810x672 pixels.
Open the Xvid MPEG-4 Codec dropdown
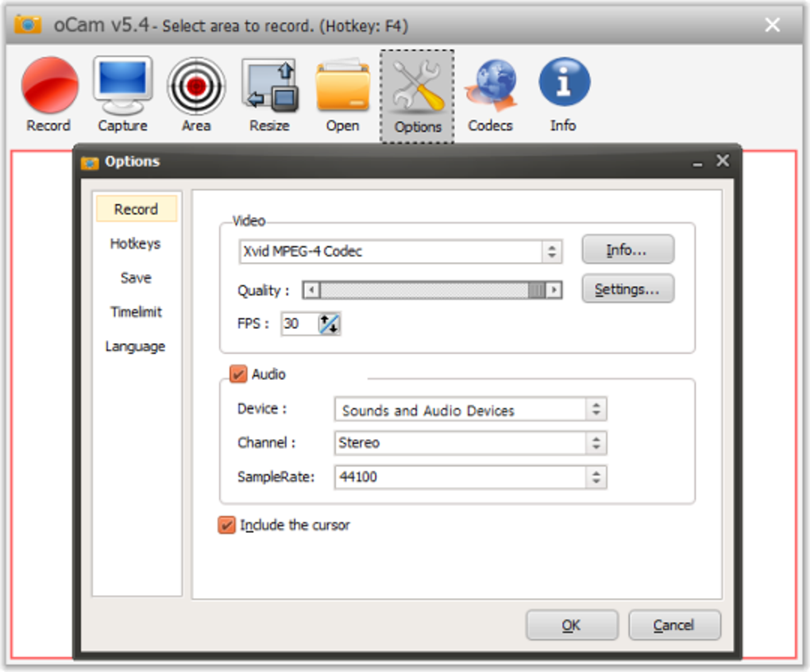[x=400, y=252]
